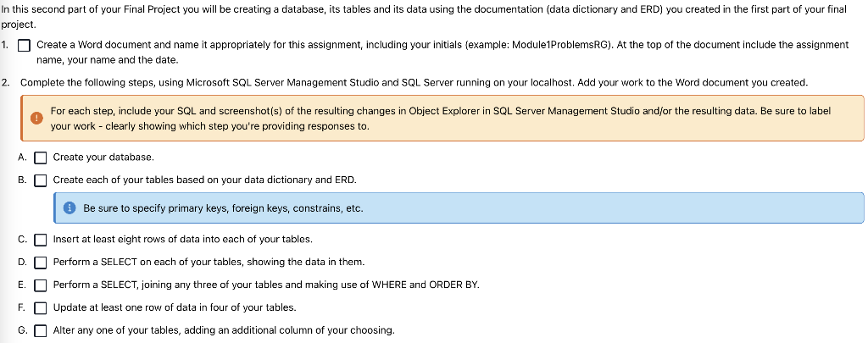
Task: Click the intro paragraph about Final Project
Action: 424,18
